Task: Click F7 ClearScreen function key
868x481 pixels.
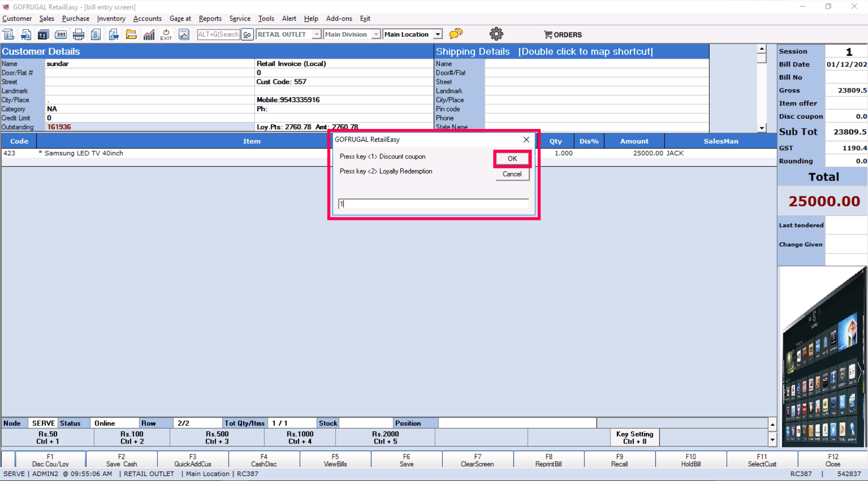Action: (477, 460)
